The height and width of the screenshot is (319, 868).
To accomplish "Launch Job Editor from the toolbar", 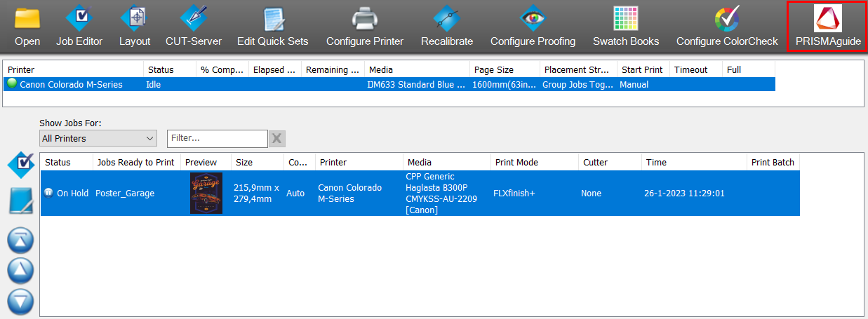I will click(79, 19).
